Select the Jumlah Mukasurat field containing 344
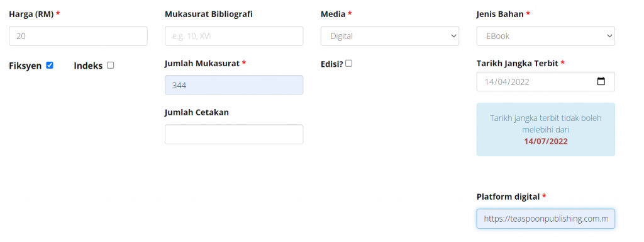This screenshot has height=242, width=644. pyautogui.click(x=234, y=85)
